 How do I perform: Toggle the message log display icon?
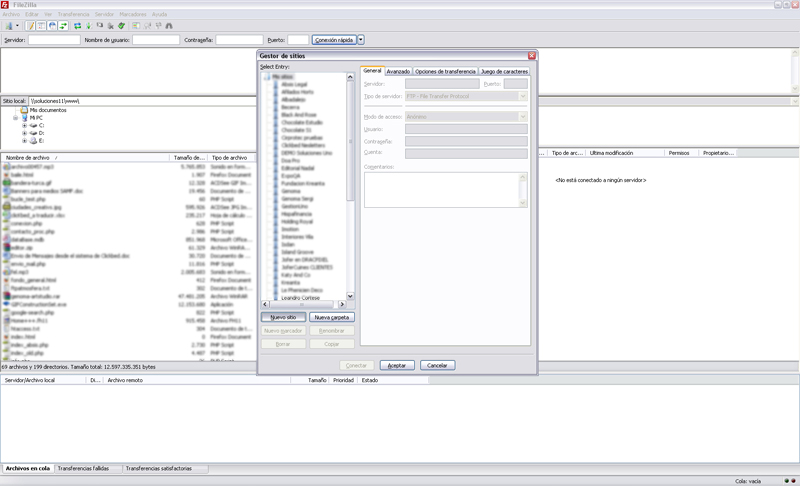[x=30, y=25]
